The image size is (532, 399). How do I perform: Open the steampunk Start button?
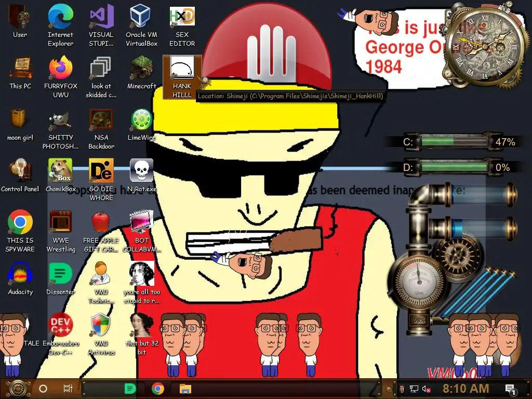18,389
